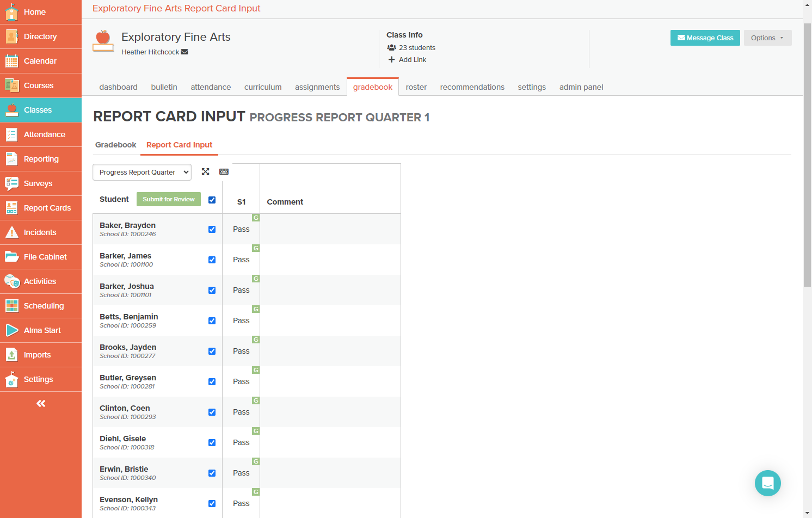812x518 pixels.
Task: Click the fullscreen expand icon
Action: pos(205,172)
